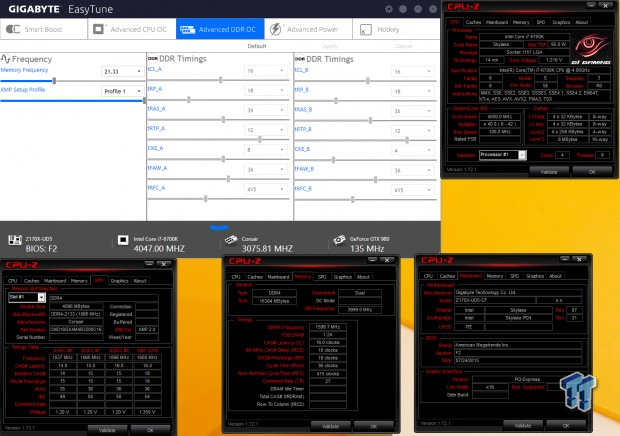Click the Corsair memory module icon
The height and width of the screenshot is (436, 620).
pos(231,240)
